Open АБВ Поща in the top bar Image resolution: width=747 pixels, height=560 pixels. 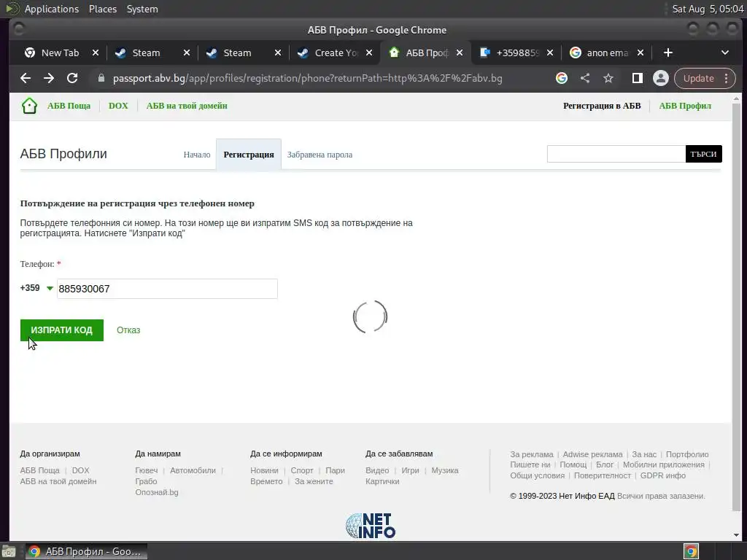pyautogui.click(x=69, y=106)
